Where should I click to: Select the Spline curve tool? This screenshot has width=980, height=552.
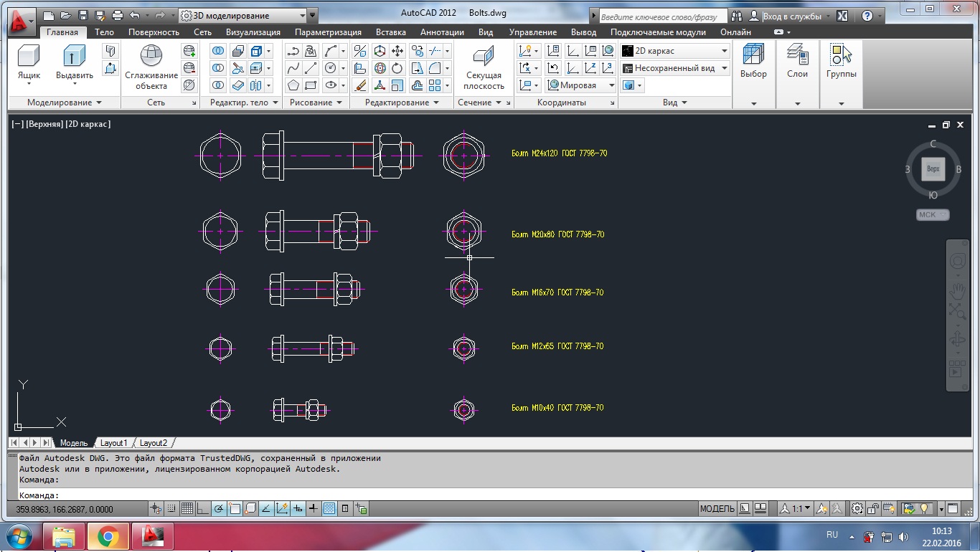[293, 68]
